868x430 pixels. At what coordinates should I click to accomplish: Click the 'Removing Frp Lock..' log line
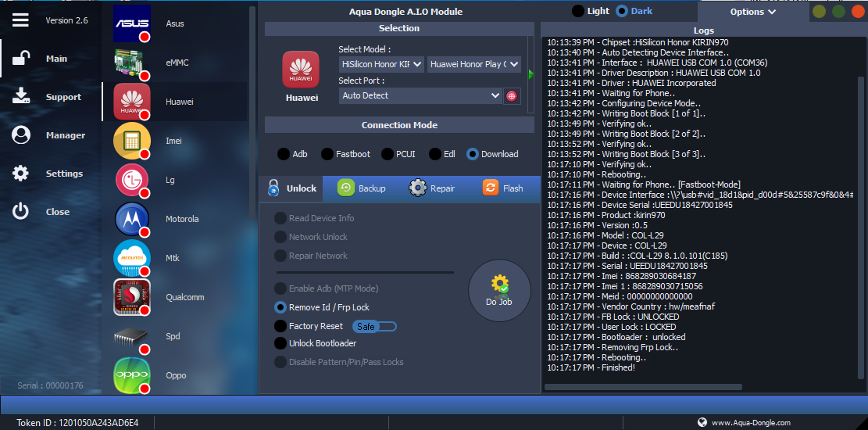(613, 347)
